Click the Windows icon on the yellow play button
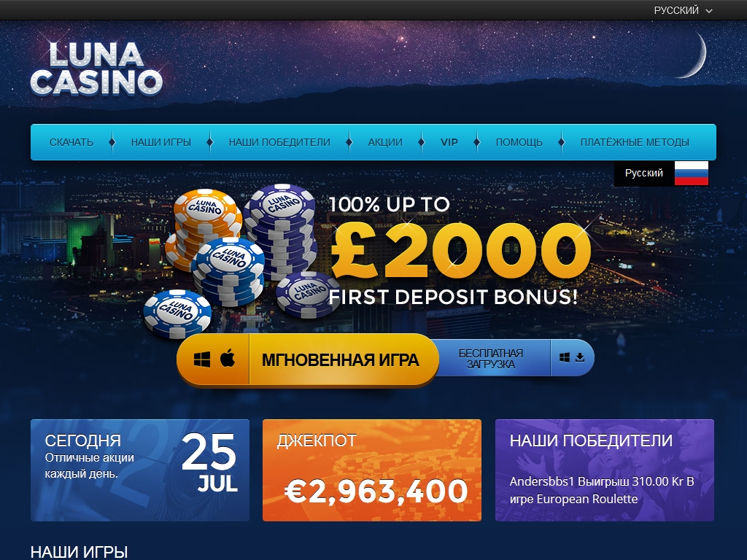 [x=202, y=359]
